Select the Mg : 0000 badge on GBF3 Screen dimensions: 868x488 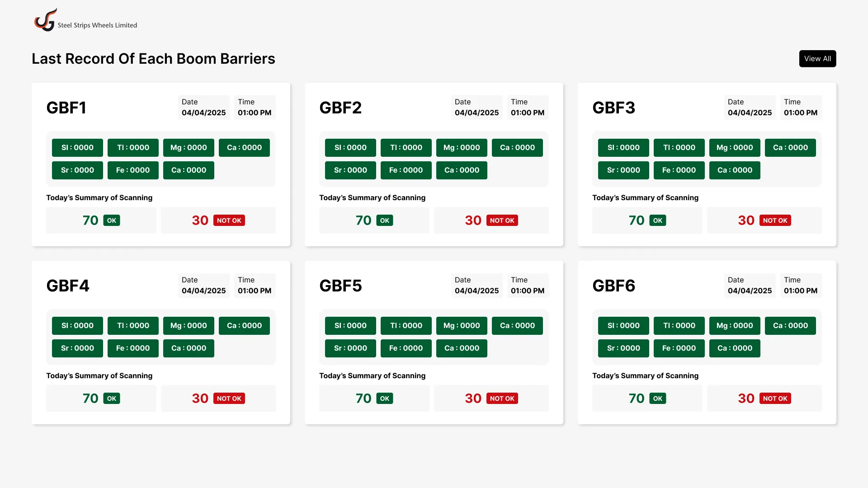[734, 147]
